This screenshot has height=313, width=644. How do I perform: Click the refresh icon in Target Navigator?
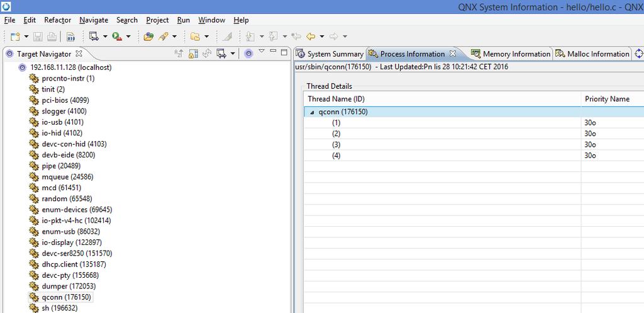pyautogui.click(x=207, y=54)
